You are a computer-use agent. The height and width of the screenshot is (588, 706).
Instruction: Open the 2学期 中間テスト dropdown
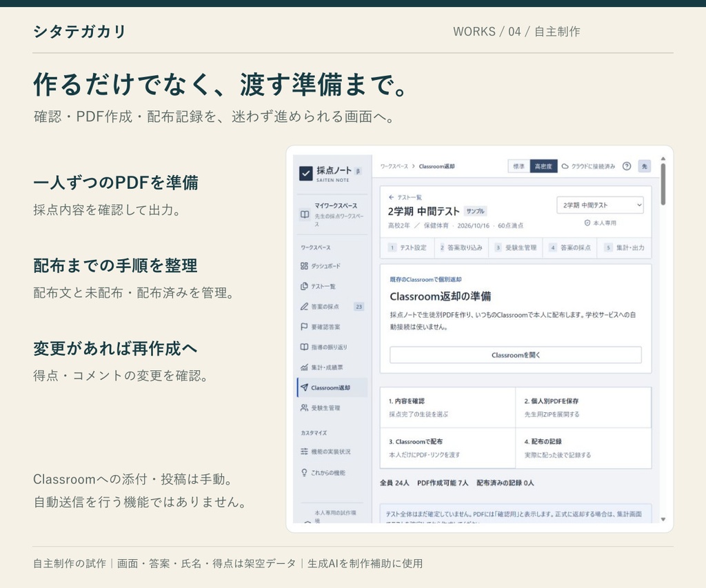[x=601, y=205]
